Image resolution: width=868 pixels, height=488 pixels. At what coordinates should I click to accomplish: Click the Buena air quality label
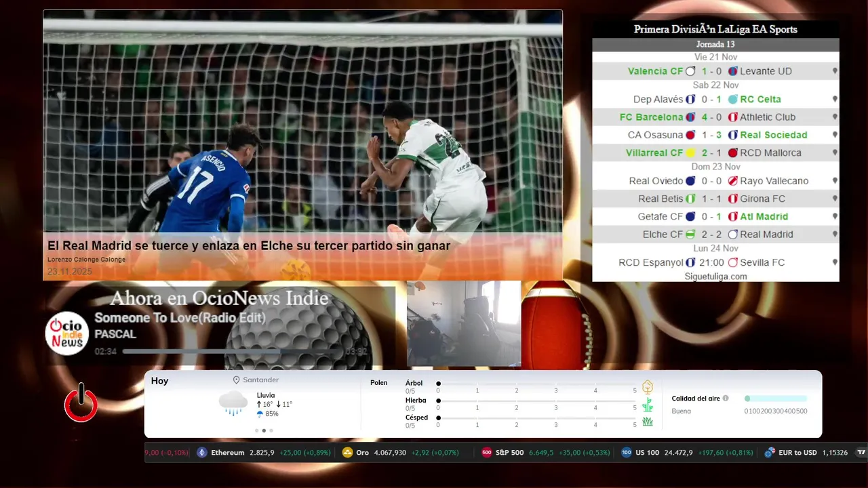coord(681,411)
